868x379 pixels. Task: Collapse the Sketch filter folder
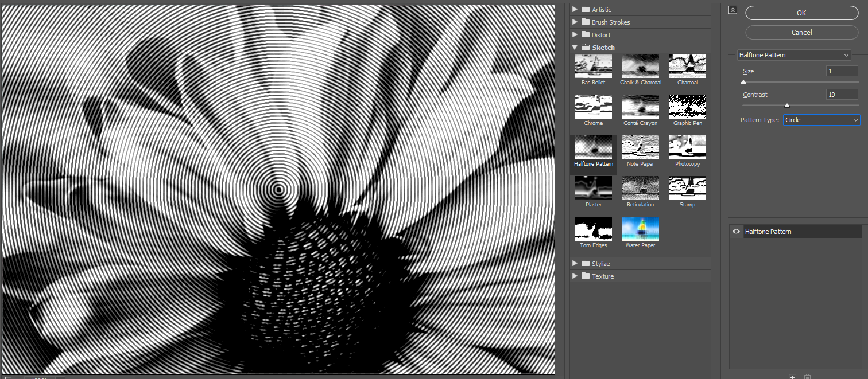pyautogui.click(x=575, y=47)
